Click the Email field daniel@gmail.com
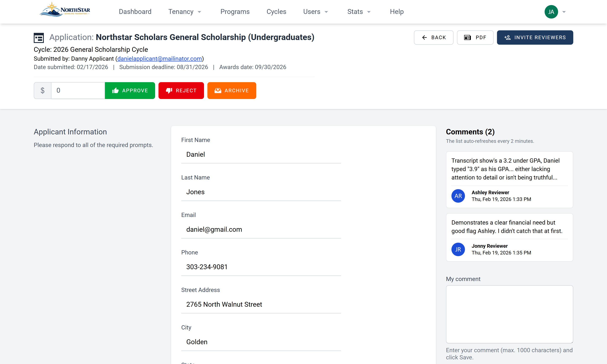 pos(261,230)
